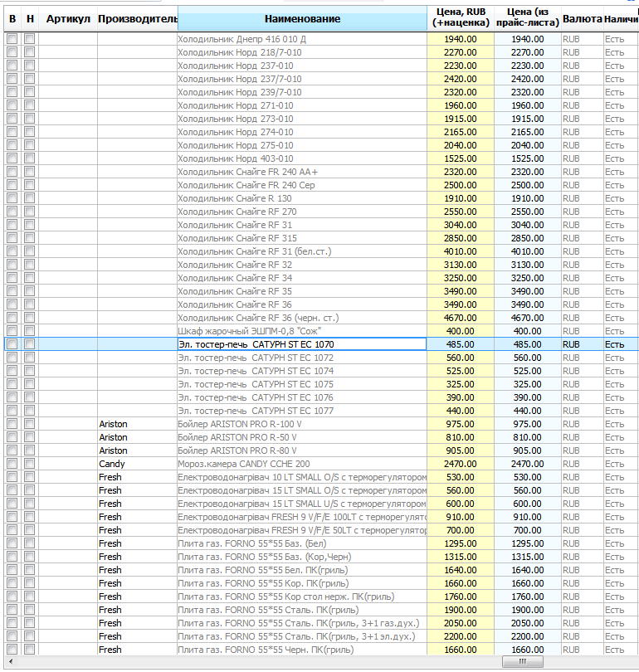Select row Холодильник Снайге FR 240 Сер

click(321, 185)
